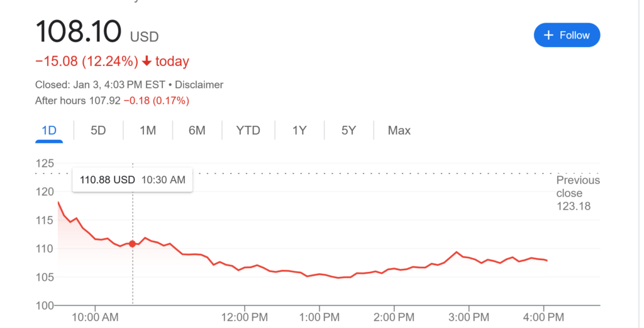
Task: Select the YTD range tab
Action: point(248,130)
